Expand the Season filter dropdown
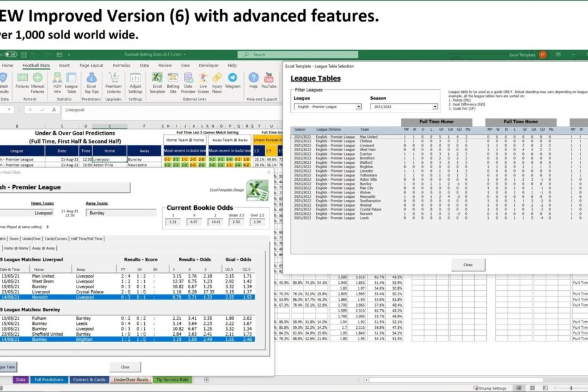 coord(434,107)
